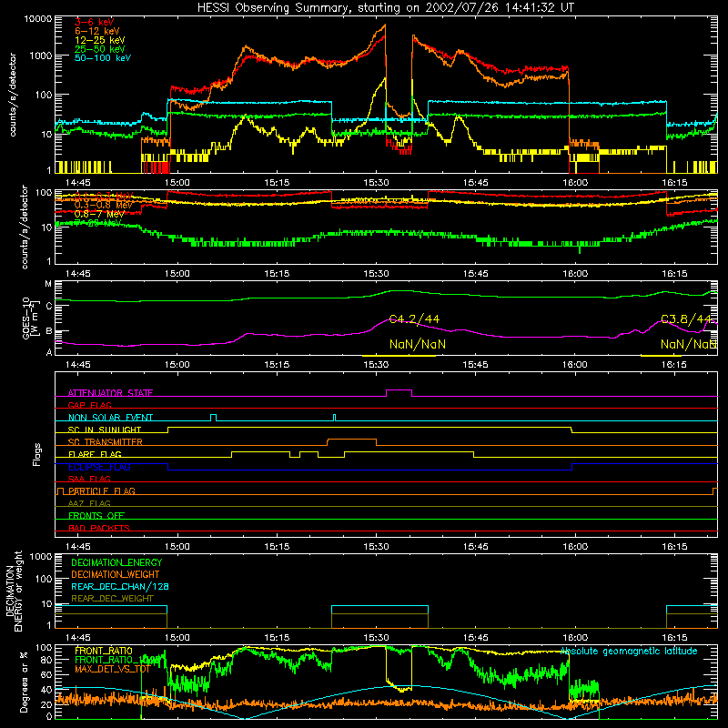Select the ATTENUATOR_STATE flag label

(110, 393)
